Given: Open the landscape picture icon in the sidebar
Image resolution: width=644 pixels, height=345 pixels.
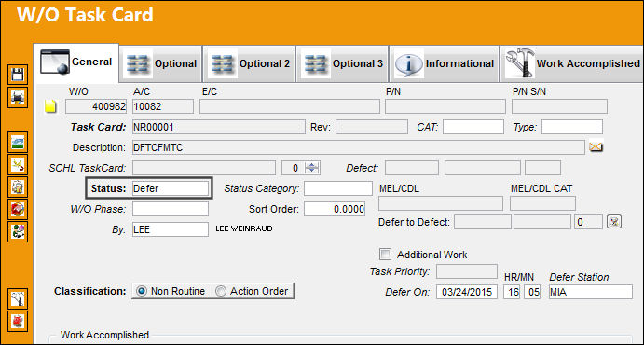Looking at the screenshot, I should point(18,142).
